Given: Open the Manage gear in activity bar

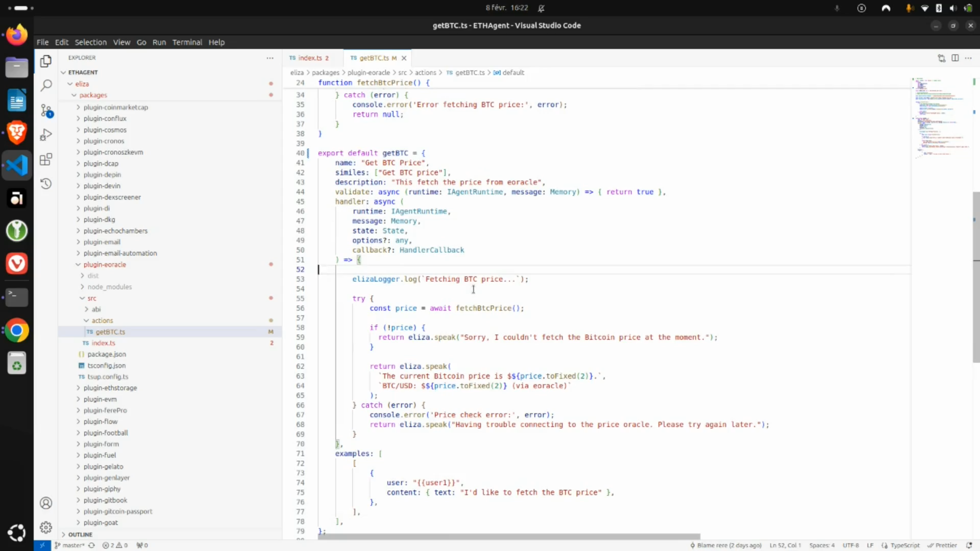Looking at the screenshot, I should (x=46, y=528).
